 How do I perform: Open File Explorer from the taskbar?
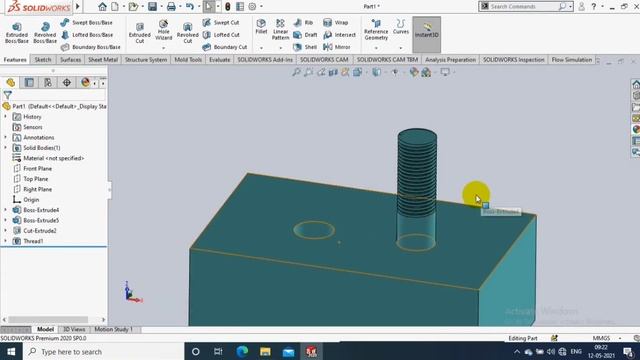pos(265,351)
